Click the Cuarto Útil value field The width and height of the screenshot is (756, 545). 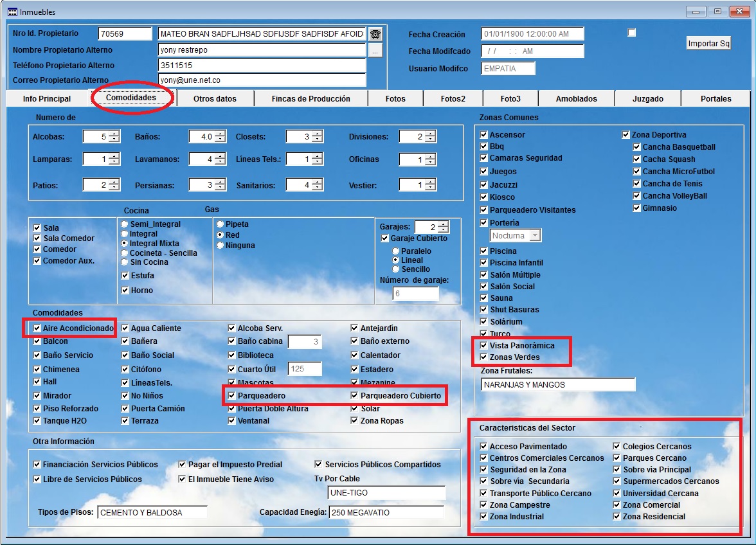(304, 369)
